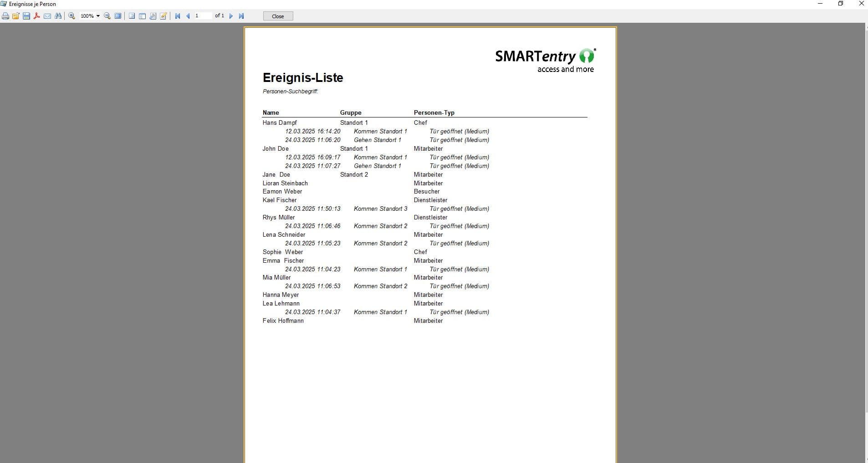Go to the next page
Viewport: 868px width, 463px height.
[x=231, y=16]
